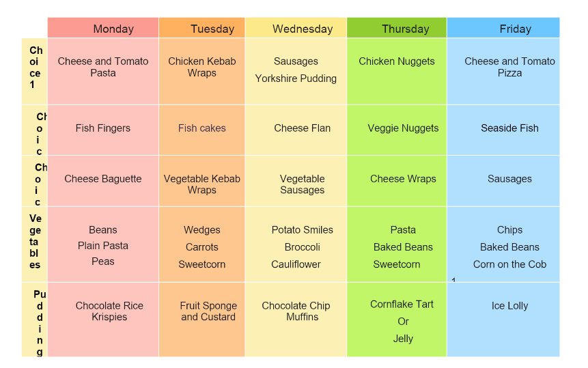Click the Seaside Fish cell
Image resolution: width=588 pixels, height=368 pixels.
[509, 128]
